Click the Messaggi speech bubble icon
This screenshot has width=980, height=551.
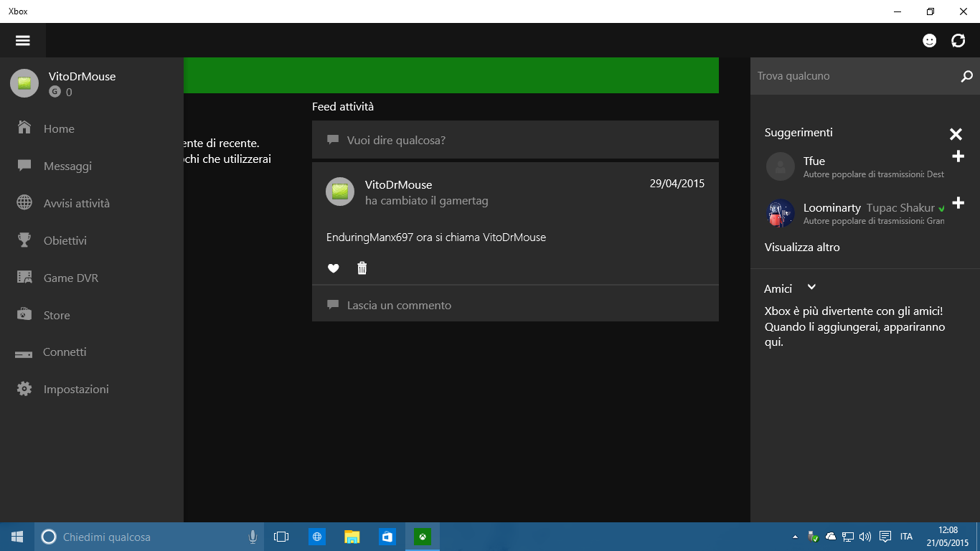(x=24, y=166)
